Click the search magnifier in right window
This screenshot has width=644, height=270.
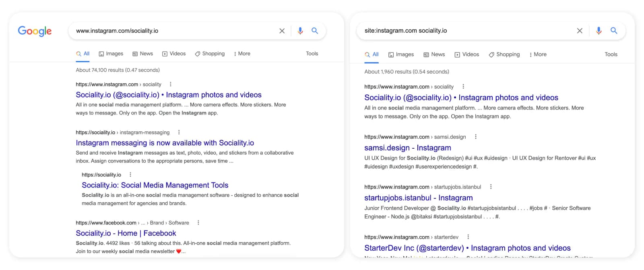[x=614, y=31]
